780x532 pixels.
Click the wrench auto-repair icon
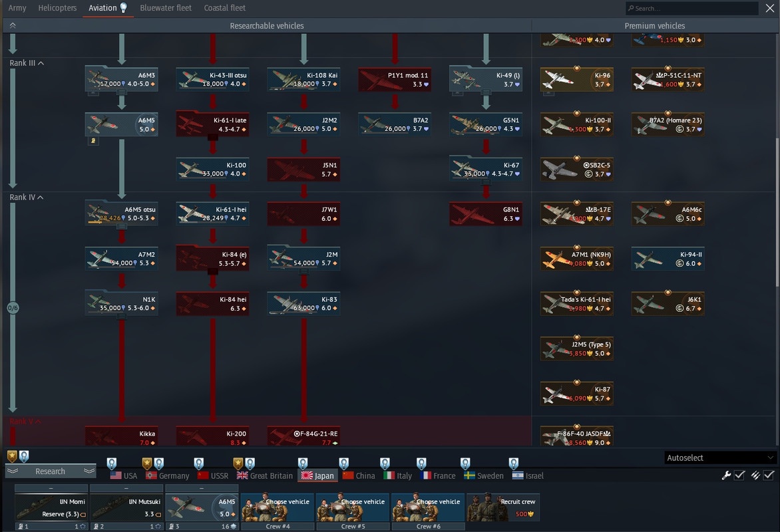tap(726, 475)
